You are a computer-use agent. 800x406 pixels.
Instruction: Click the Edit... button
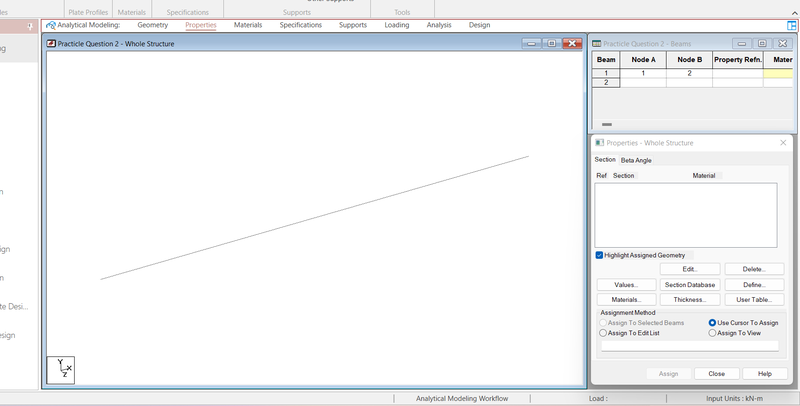pyautogui.click(x=690, y=269)
